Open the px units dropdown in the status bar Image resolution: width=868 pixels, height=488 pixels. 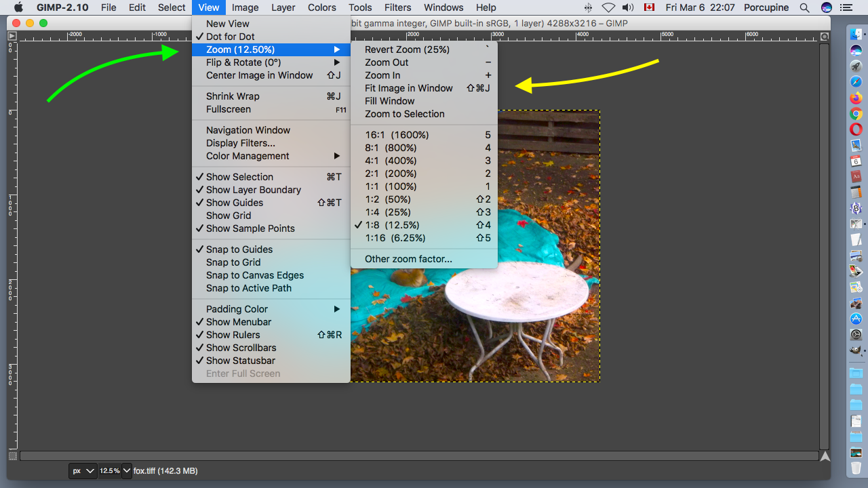pos(83,470)
